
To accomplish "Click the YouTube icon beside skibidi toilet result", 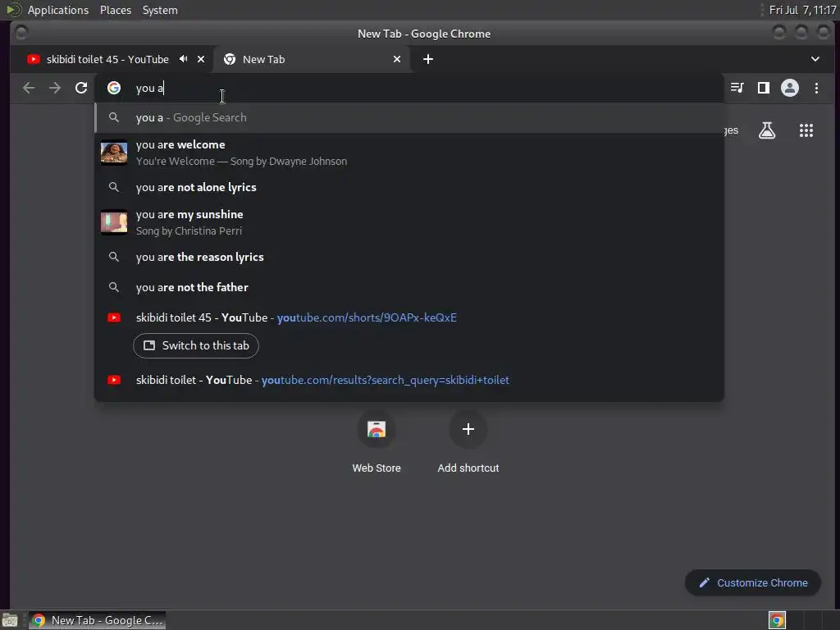I will pyautogui.click(x=113, y=380).
